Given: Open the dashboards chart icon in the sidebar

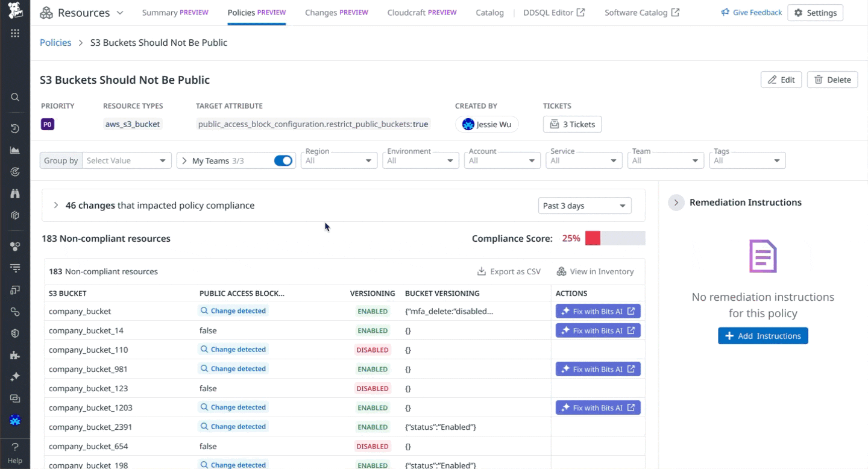Looking at the screenshot, I should (x=14, y=150).
